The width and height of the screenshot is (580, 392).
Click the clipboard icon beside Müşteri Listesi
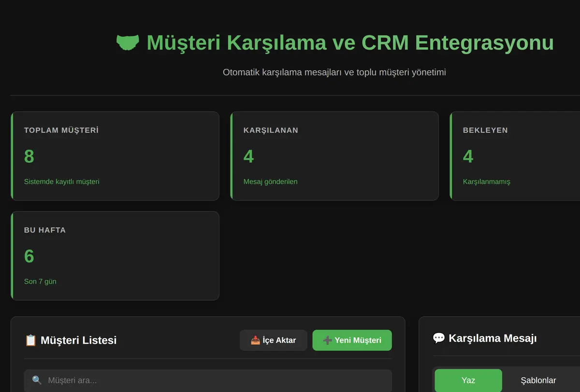coord(30,340)
